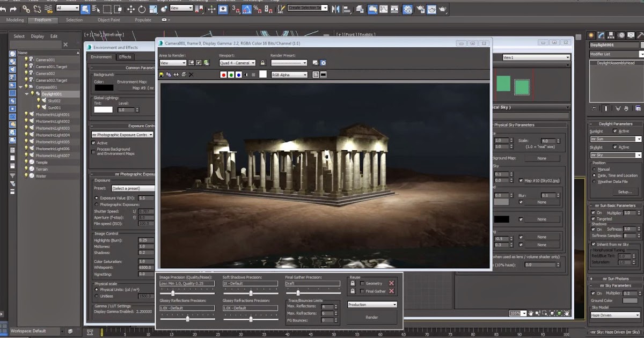Save rendered image with disk icon
Screen dimensions: 644x338
(x=161, y=75)
